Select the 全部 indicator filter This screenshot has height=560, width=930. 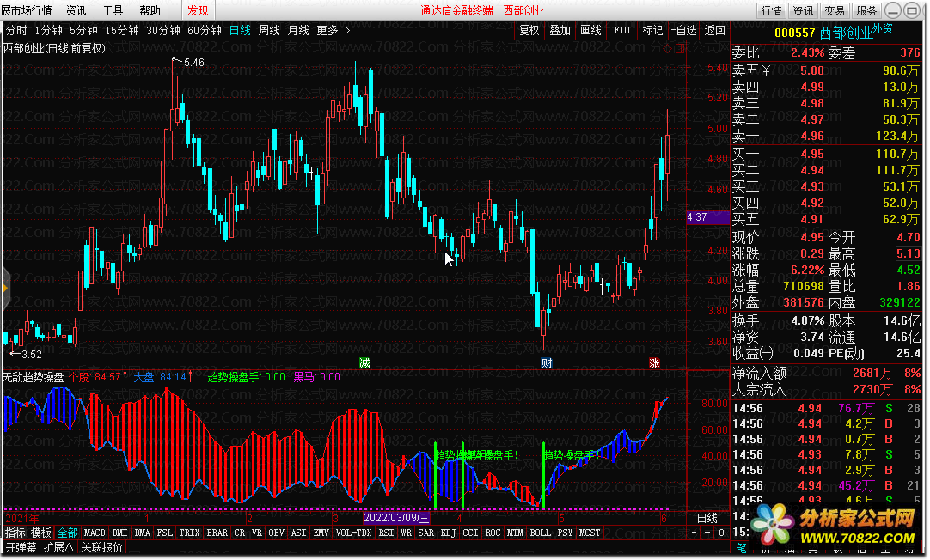(x=67, y=533)
